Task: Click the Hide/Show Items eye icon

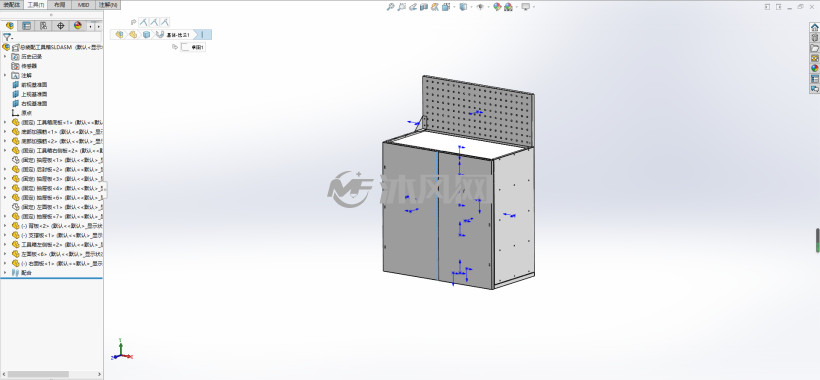Action: (480, 7)
